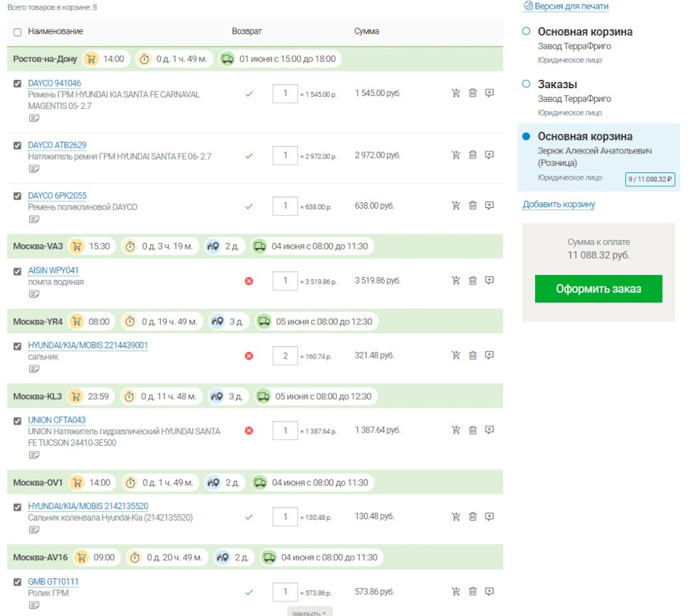Screen dimensions: 698x616
Task: Click green return checkmark for DAYCO 941046
Action: click(x=249, y=94)
